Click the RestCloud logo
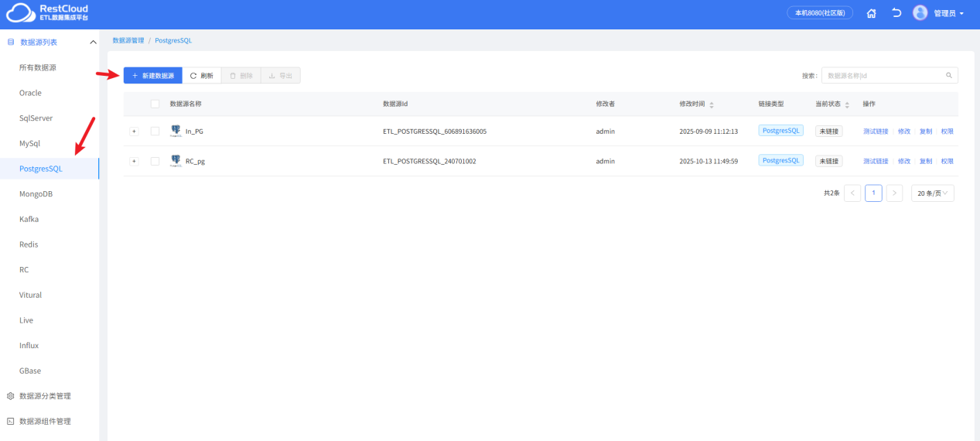 click(x=48, y=12)
